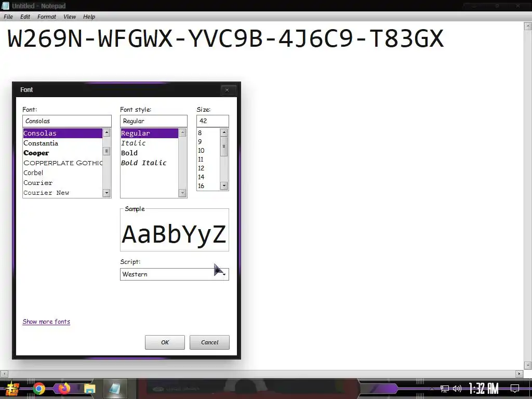Select Regular font style
Screen dimensions: 532x399
click(149, 133)
